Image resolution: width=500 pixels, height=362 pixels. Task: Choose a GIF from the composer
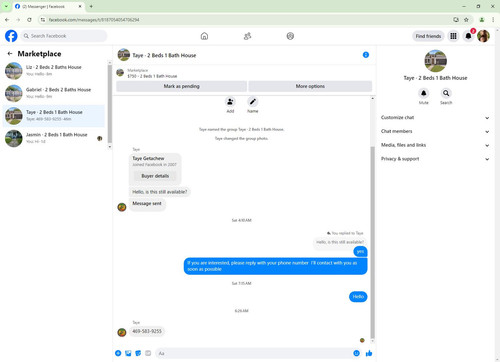point(148,353)
